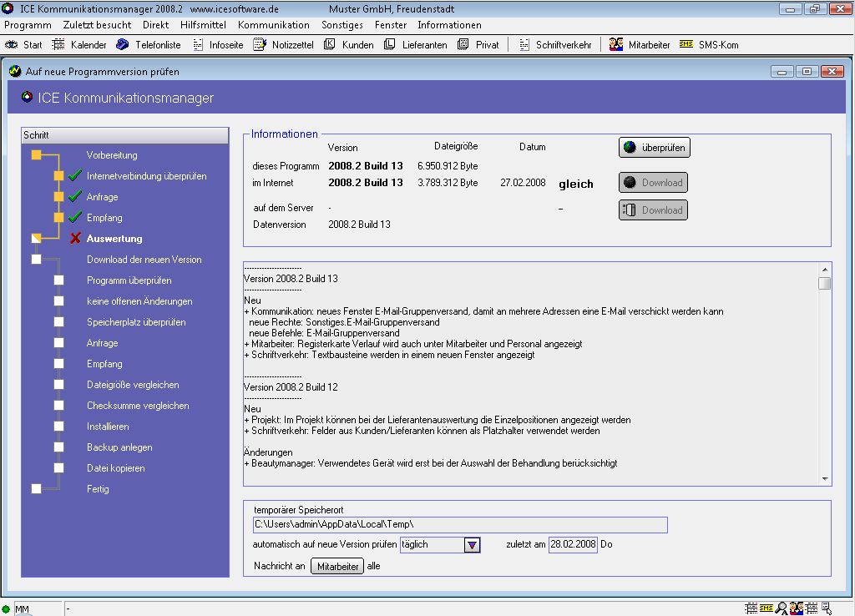Click the zuletzt am date field
The image size is (855, 616).
573,545
